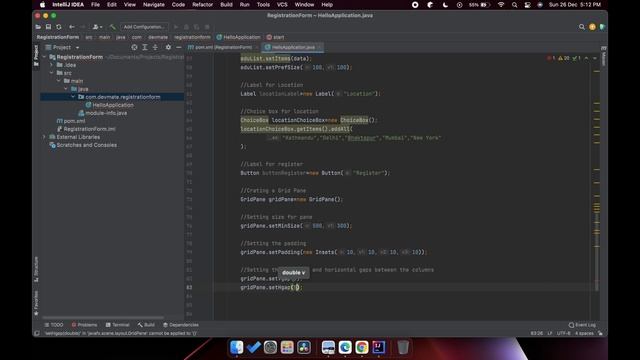
Task: Open the double parameter hint dropdown
Action: 293,273
